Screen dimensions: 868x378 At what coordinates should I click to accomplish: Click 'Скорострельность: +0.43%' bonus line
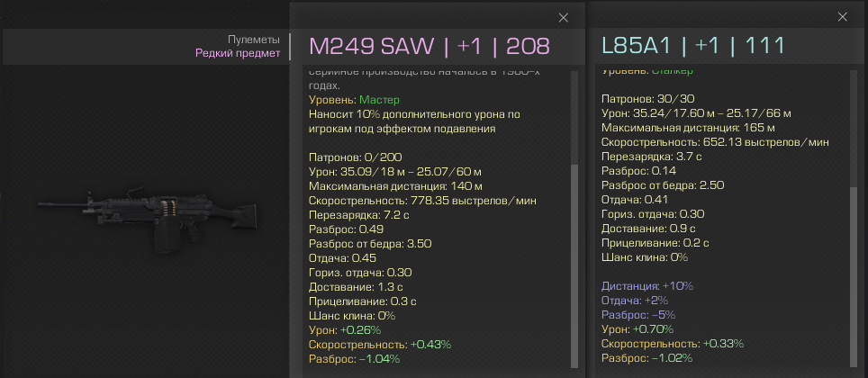(380, 345)
